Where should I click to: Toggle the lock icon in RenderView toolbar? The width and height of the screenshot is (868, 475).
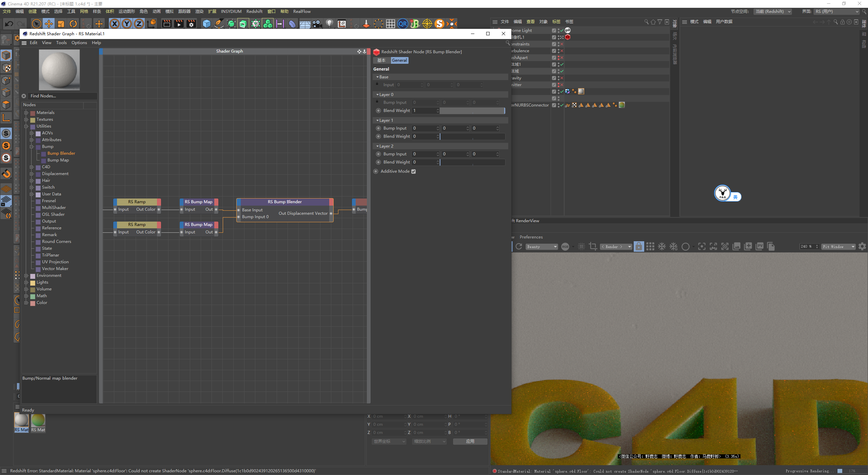click(638, 247)
